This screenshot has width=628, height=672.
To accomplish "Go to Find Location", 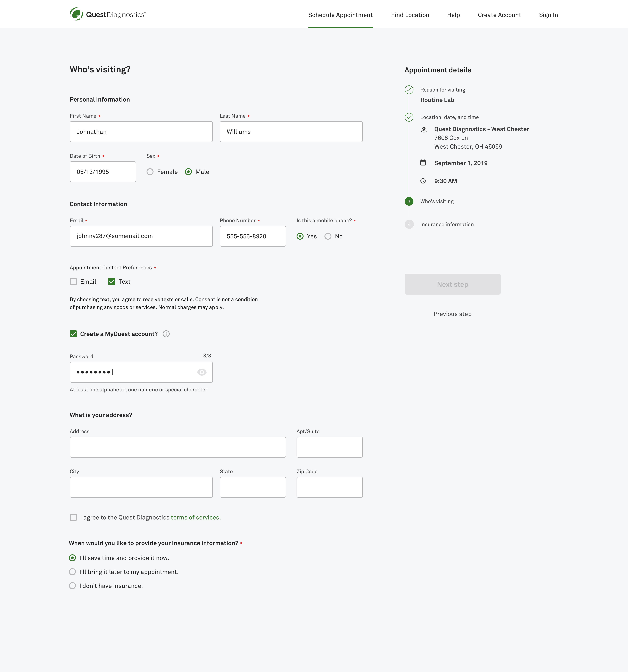I will click(410, 15).
